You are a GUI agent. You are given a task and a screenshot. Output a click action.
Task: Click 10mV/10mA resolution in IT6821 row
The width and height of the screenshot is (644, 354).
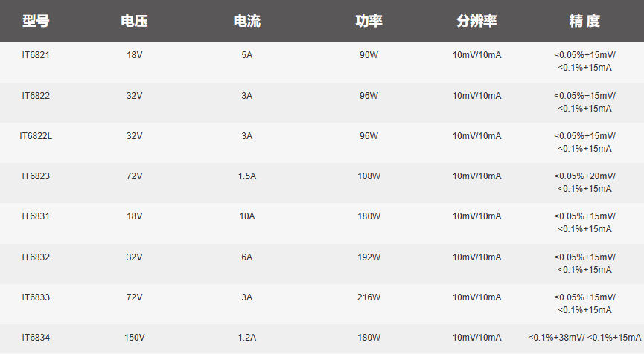[x=476, y=55]
